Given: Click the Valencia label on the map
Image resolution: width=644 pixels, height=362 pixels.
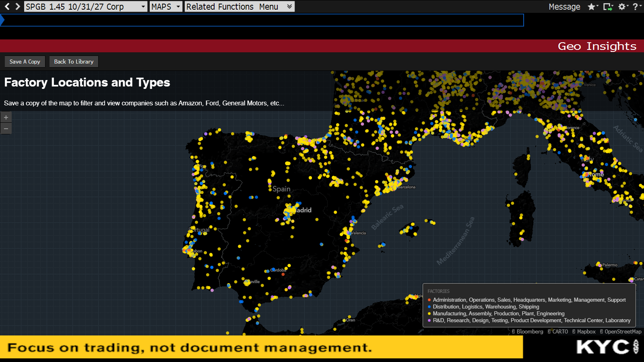Looking at the screenshot, I should click(358, 233).
